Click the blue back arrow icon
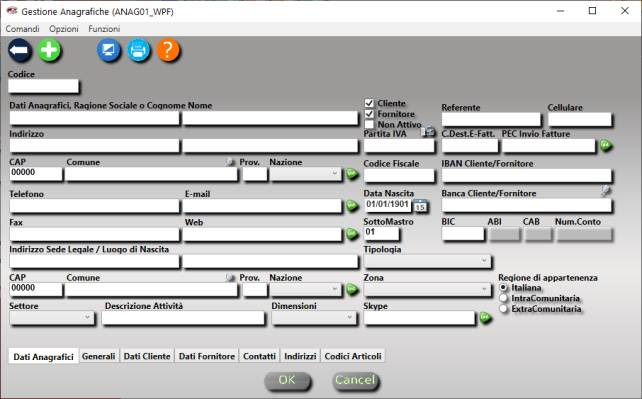The width and height of the screenshot is (642, 399). 20,50
